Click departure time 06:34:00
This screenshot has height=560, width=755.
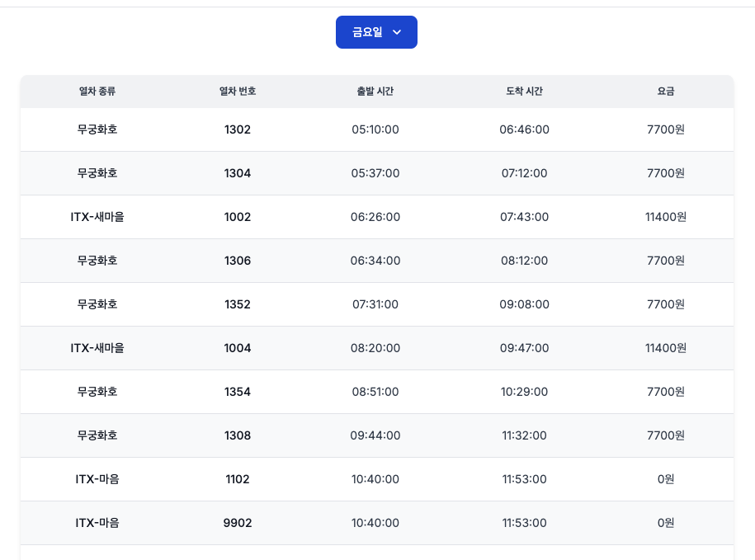375,261
